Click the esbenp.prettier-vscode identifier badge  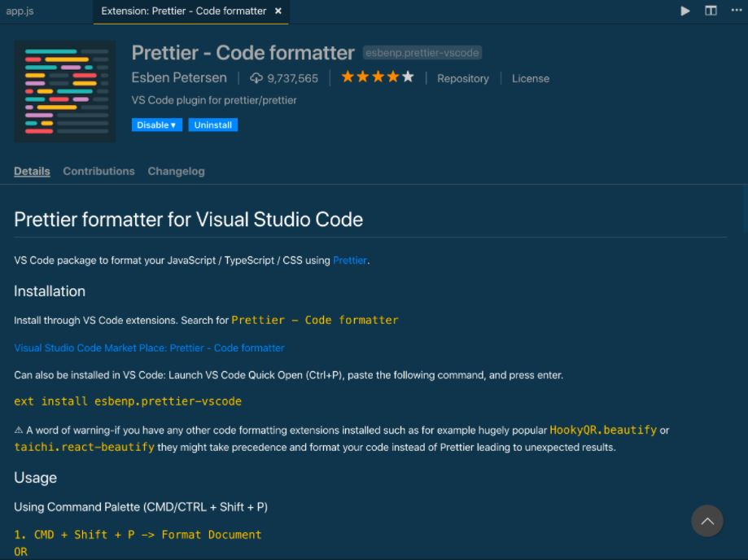(422, 53)
